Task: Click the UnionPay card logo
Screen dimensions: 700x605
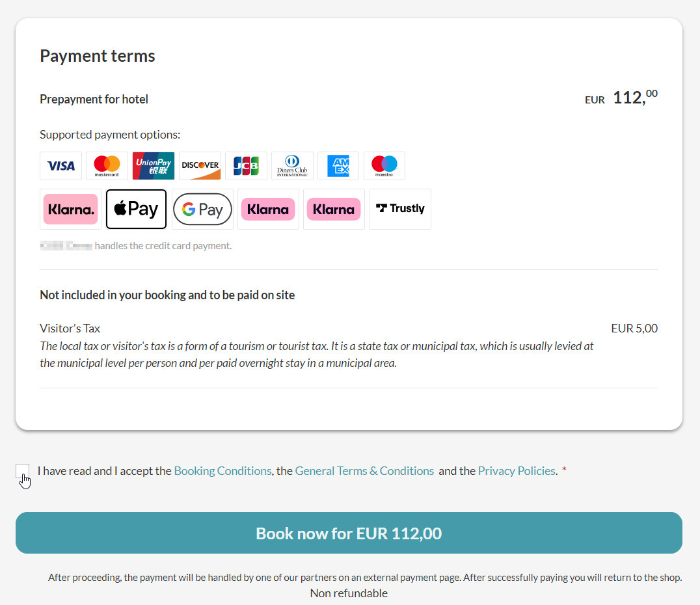Action: [x=154, y=166]
